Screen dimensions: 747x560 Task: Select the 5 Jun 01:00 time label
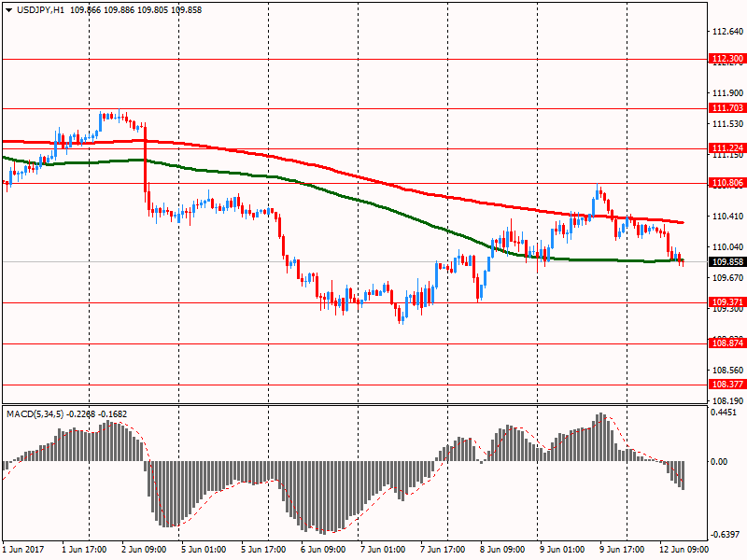[204, 550]
